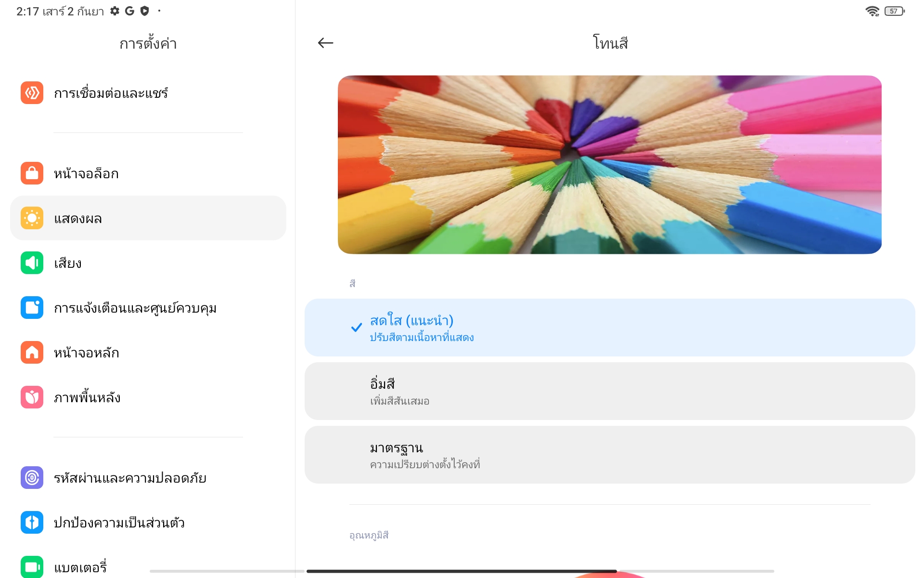924x578 pixels.
Task: Tap the status bar clock 2:17
Action: click(x=27, y=11)
